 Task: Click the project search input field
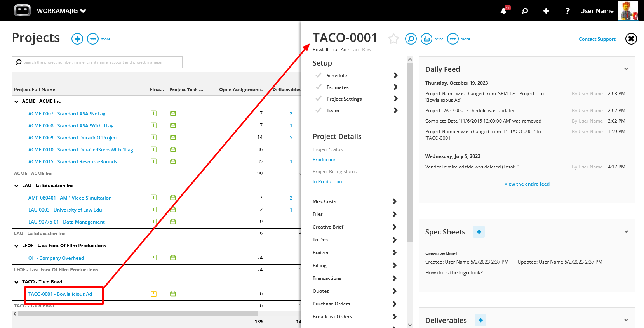[x=97, y=62]
